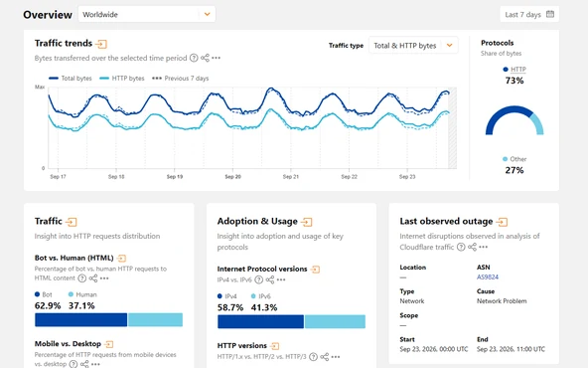Show help for Last observed outage

tap(461, 247)
